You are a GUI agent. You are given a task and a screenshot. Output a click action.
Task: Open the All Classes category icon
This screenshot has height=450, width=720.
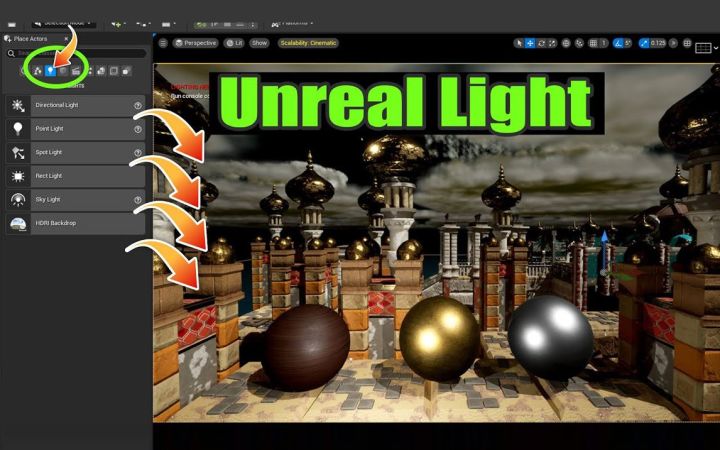(126, 71)
